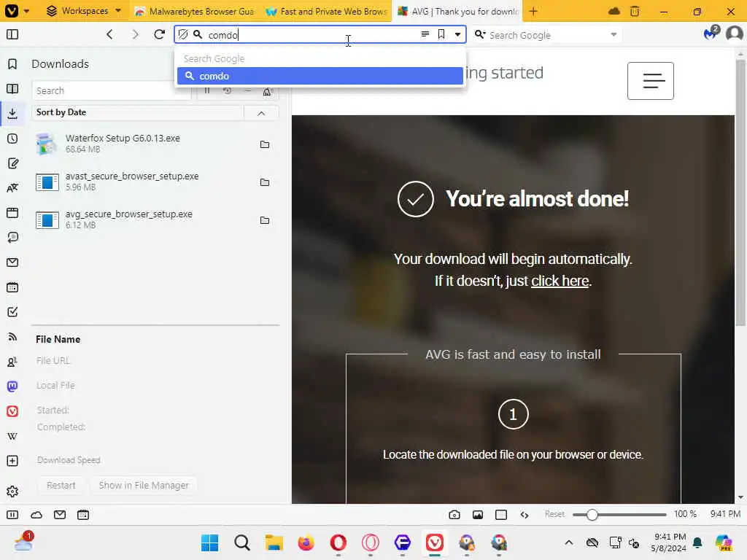747x560 pixels.
Task: Switch to Fast and Private Web Browser tab
Action: (326, 11)
